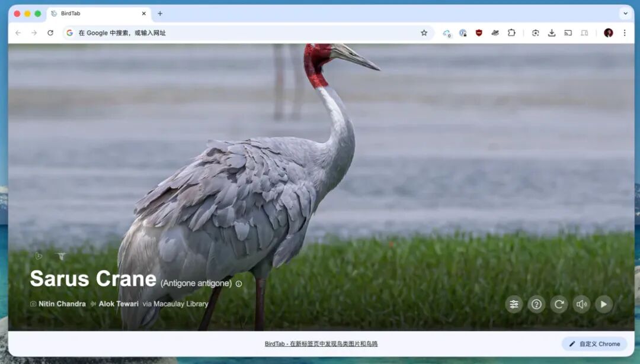
Task: Open the BirdTab Chinese description link
Action: pyautogui.click(x=321, y=344)
